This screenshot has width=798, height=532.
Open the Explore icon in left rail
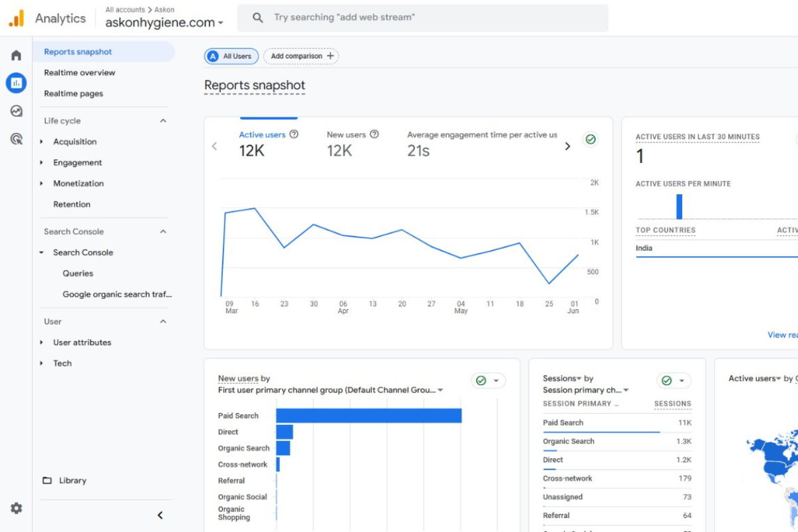tap(16, 111)
